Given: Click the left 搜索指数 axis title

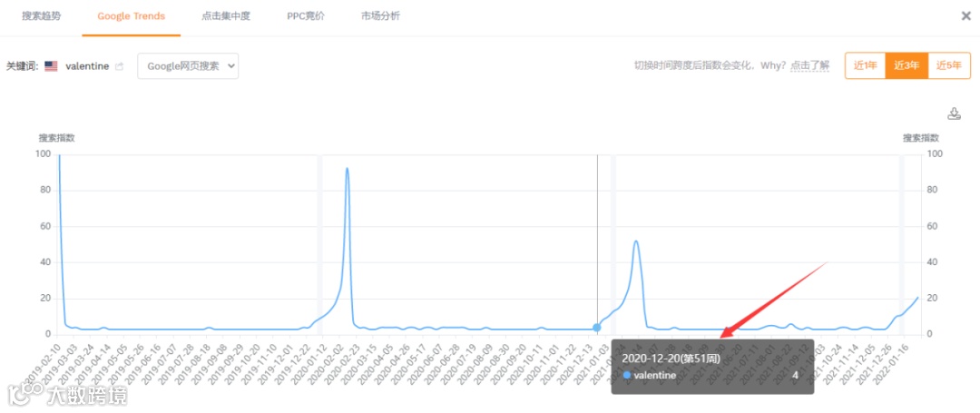Looking at the screenshot, I should (57, 138).
